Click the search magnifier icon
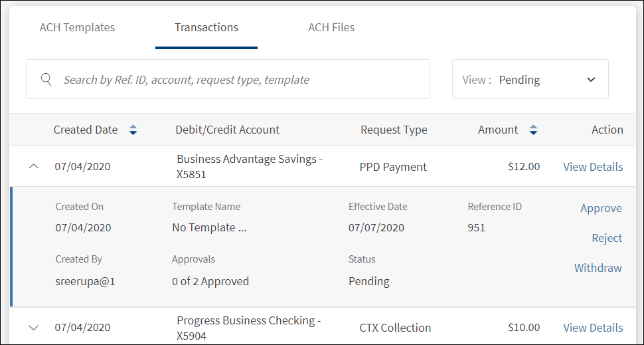Screen dimensions: 644x345 point(46,80)
